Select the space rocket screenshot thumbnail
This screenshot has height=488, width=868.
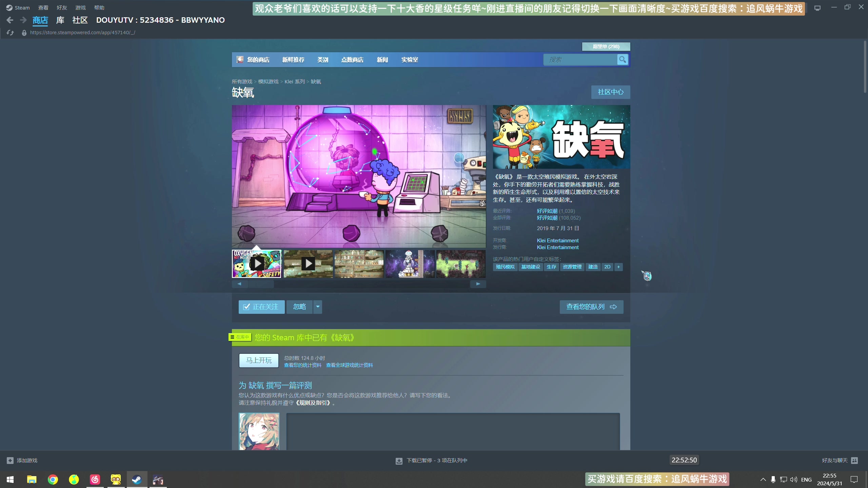point(410,264)
